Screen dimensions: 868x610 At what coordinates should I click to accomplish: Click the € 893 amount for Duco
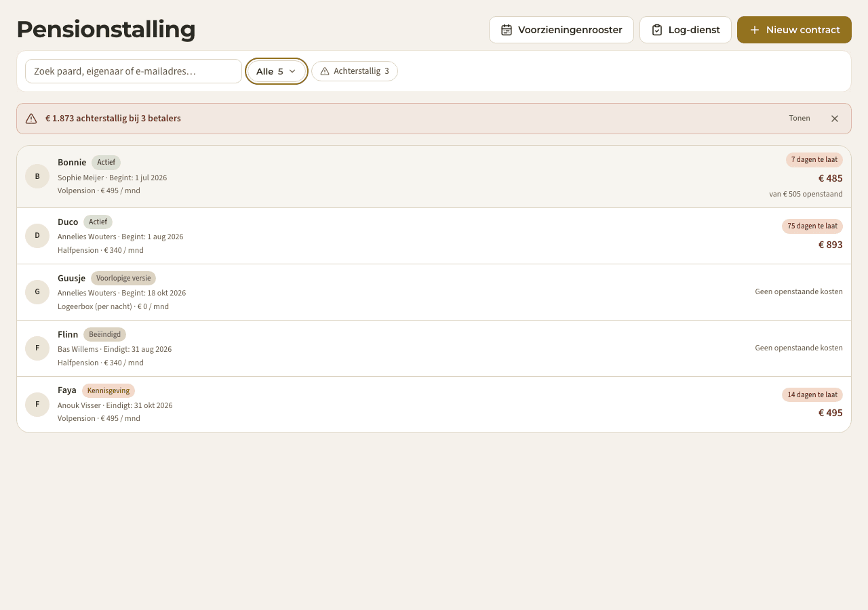point(831,245)
